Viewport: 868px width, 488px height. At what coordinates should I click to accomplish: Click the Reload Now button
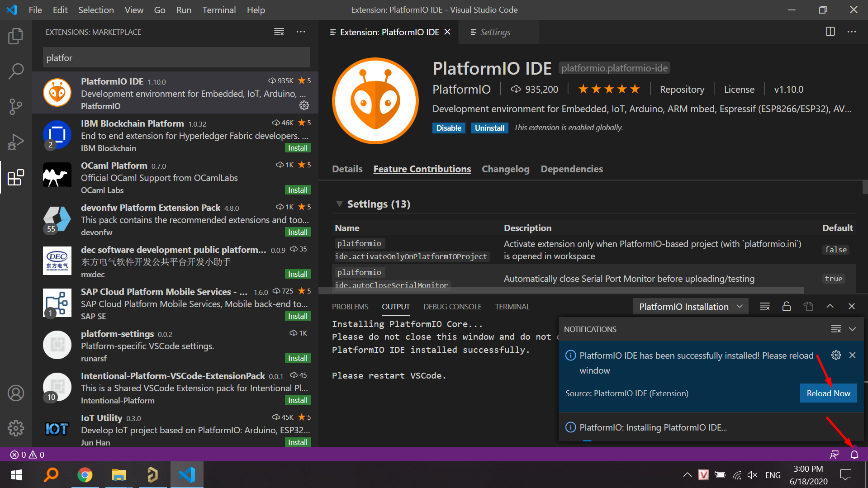[828, 393]
